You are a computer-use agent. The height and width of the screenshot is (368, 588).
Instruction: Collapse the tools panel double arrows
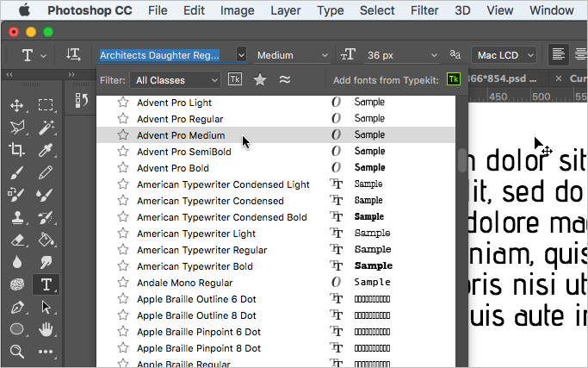tap(9, 74)
